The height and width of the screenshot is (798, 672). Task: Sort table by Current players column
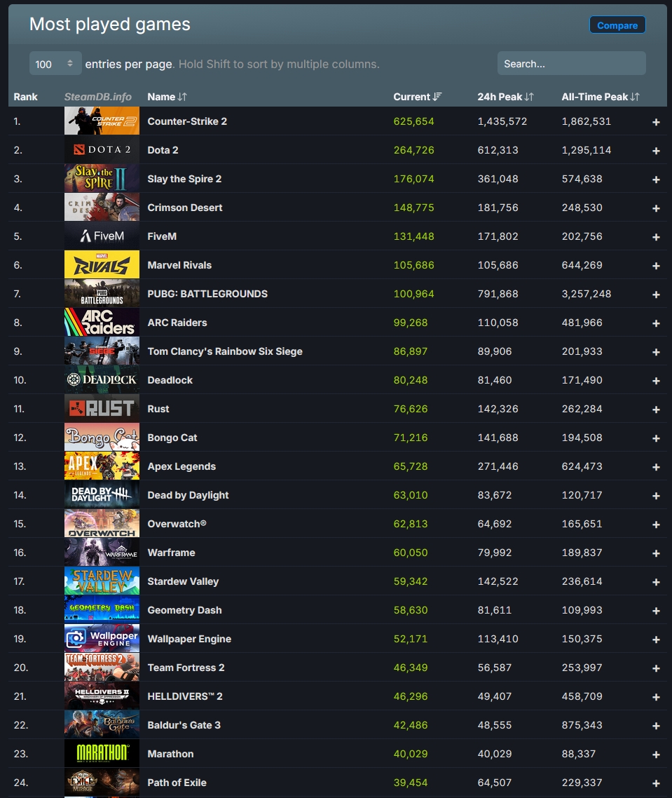coord(417,97)
